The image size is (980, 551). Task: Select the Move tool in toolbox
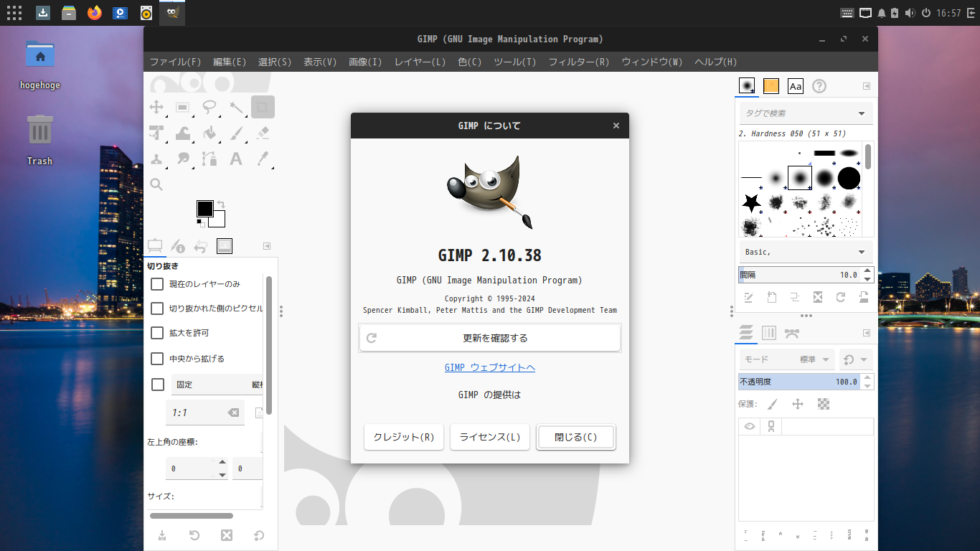click(156, 108)
